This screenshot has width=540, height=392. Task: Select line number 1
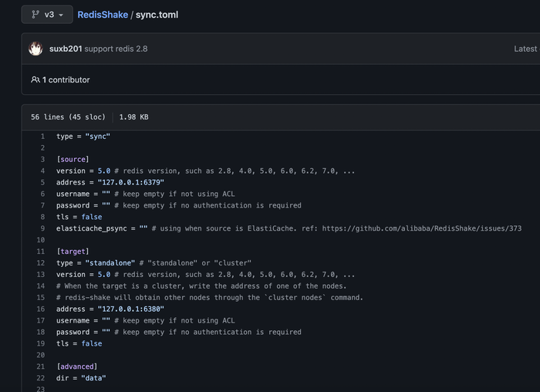[x=42, y=137]
